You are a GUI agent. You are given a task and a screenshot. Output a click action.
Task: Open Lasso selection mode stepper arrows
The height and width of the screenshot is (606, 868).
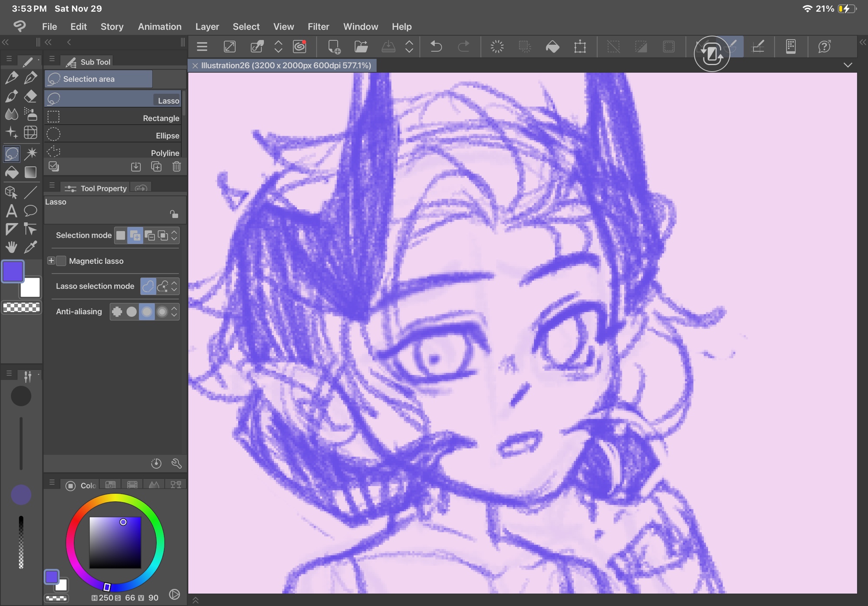coord(174,286)
